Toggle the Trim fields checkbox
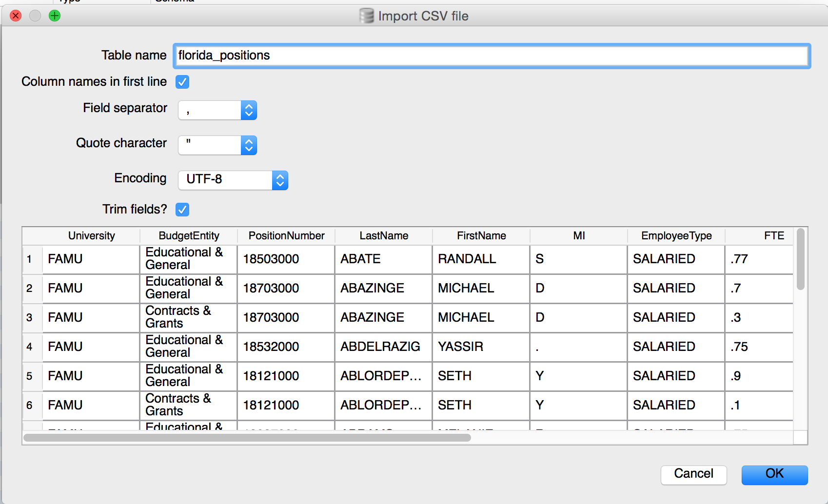 pos(182,210)
